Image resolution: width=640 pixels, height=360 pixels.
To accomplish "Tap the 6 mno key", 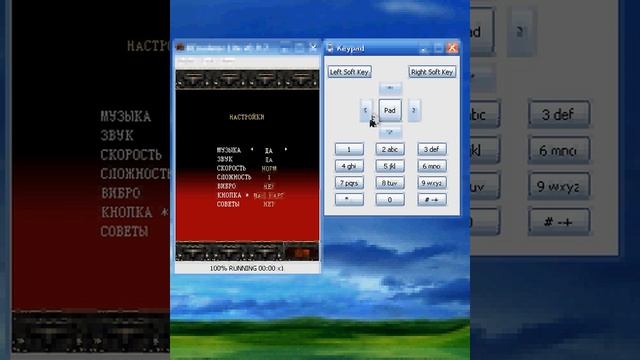I will coord(431,166).
